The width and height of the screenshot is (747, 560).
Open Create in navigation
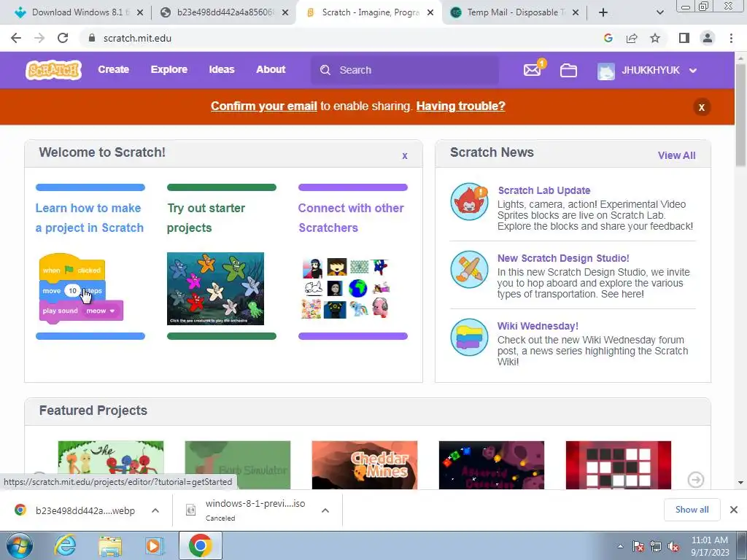coord(113,69)
